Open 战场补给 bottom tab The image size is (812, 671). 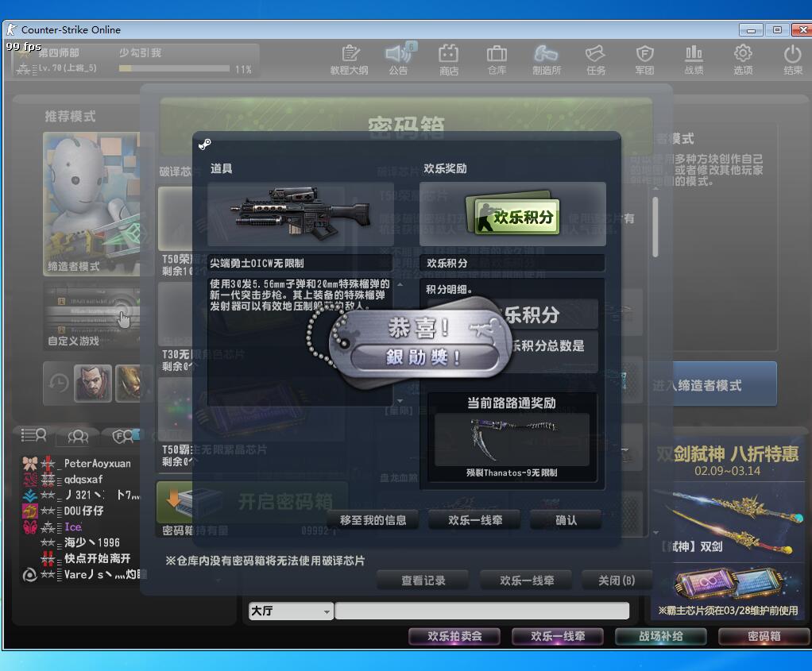coord(660,636)
